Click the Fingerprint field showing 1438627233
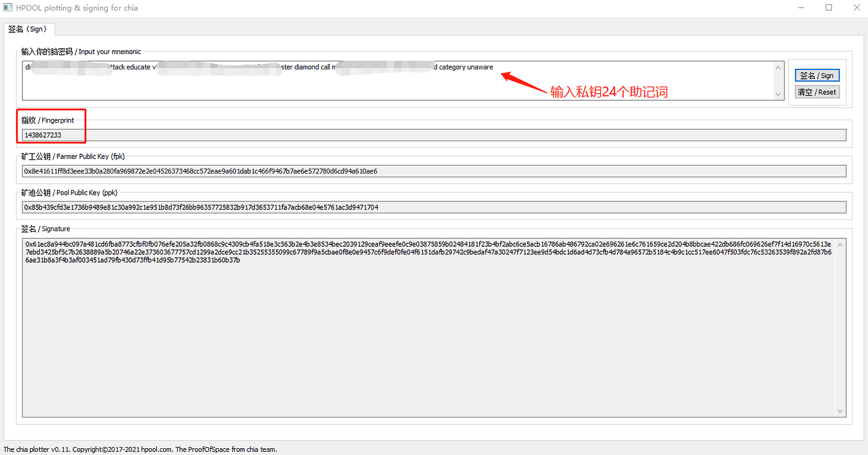 [x=434, y=135]
